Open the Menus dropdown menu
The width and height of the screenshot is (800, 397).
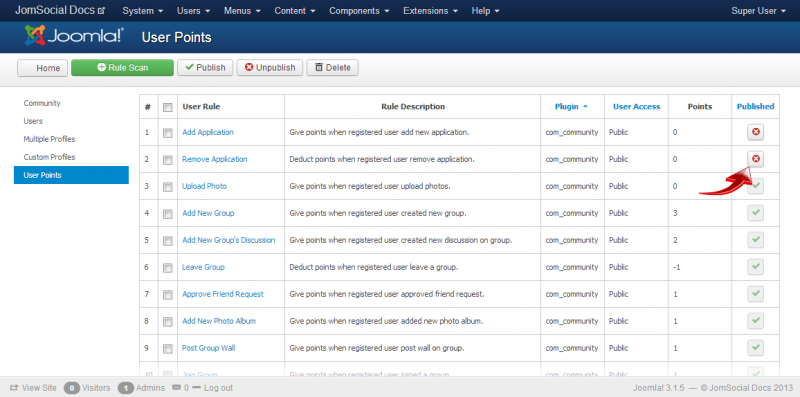242,11
